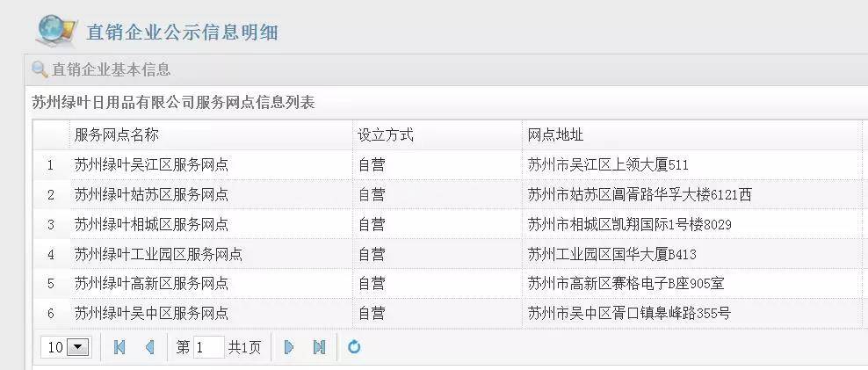Viewport: 868px width, 370px height.
Task: Refresh the service outlet list
Action: [x=354, y=347]
